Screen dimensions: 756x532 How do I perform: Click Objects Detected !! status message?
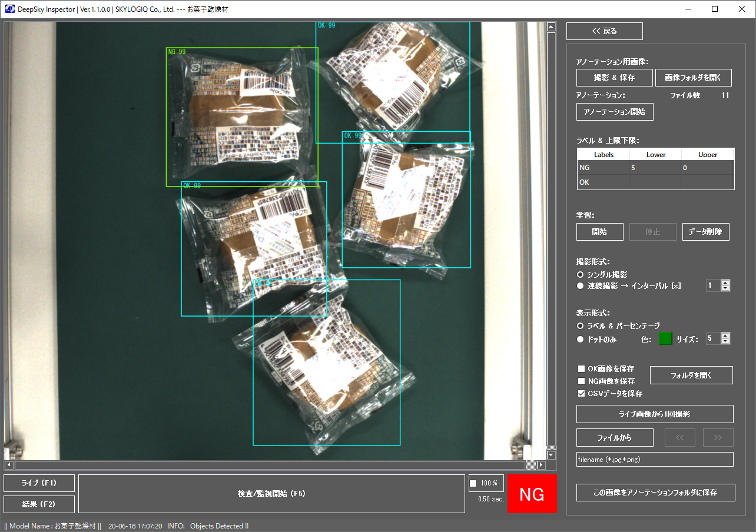[x=219, y=526]
